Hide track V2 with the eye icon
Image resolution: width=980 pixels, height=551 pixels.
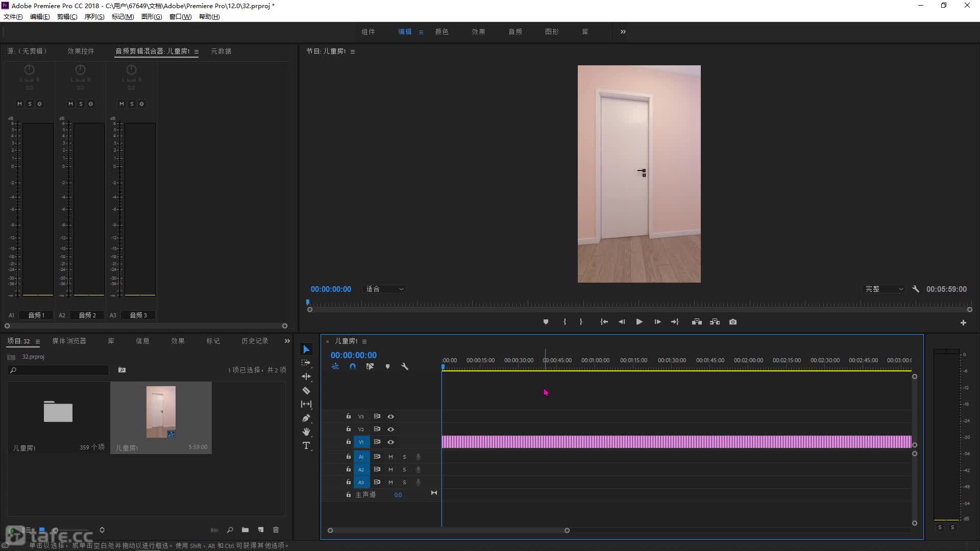[390, 429]
